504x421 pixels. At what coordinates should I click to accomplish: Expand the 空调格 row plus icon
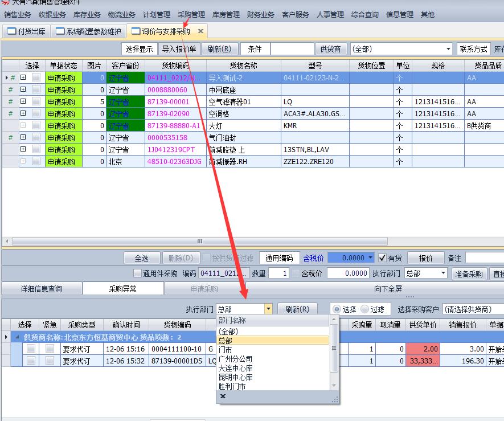(x=23, y=113)
